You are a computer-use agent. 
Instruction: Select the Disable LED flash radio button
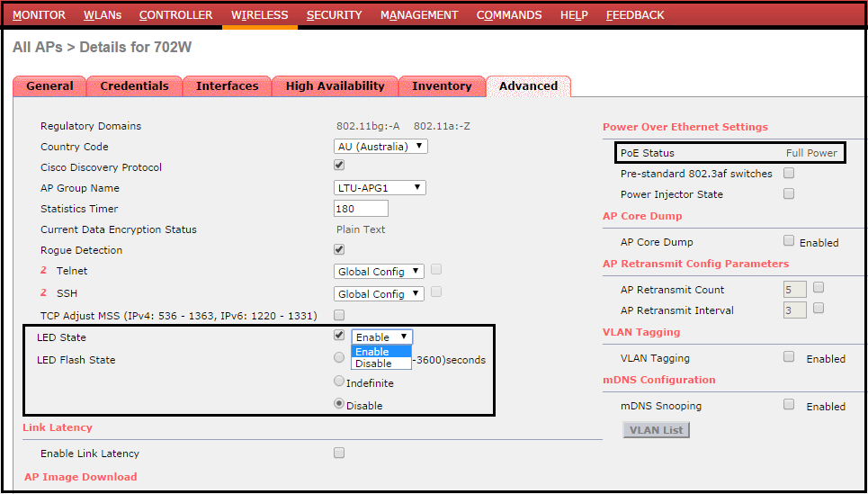339,404
